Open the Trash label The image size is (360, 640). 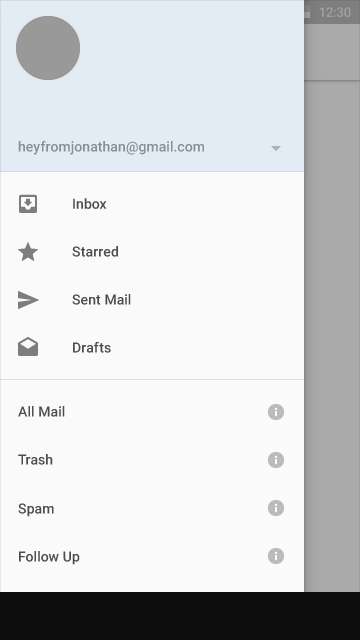pos(36,460)
